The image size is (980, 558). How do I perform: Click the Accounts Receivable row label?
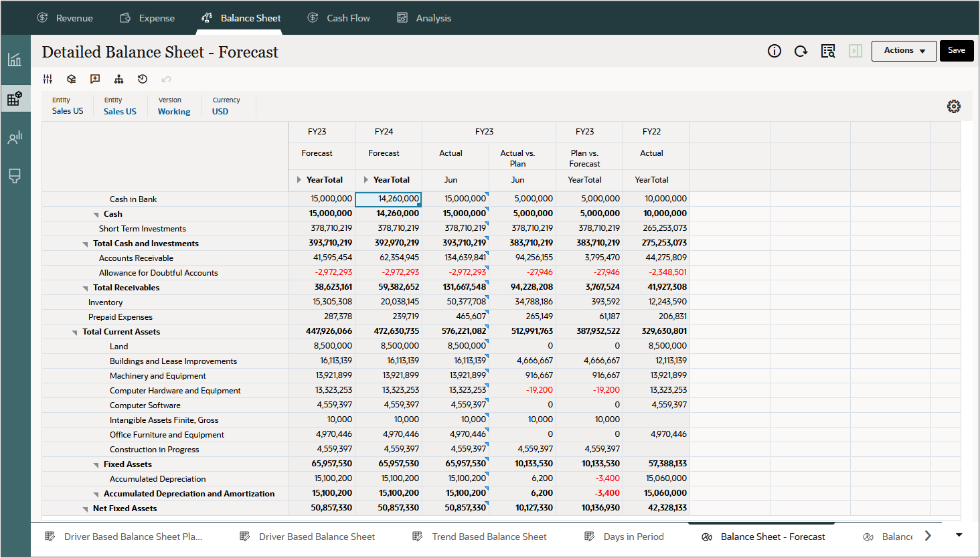click(136, 258)
